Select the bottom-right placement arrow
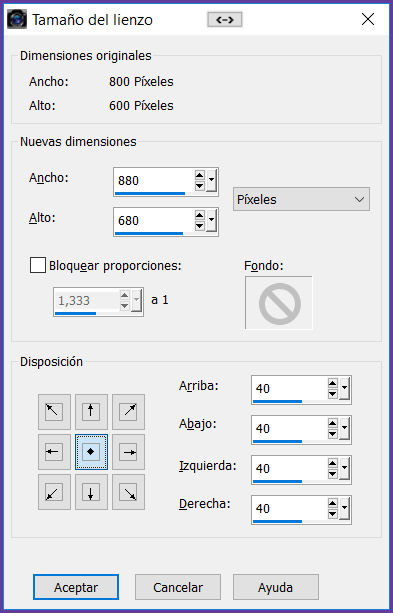The height and width of the screenshot is (613, 393). pos(128,492)
